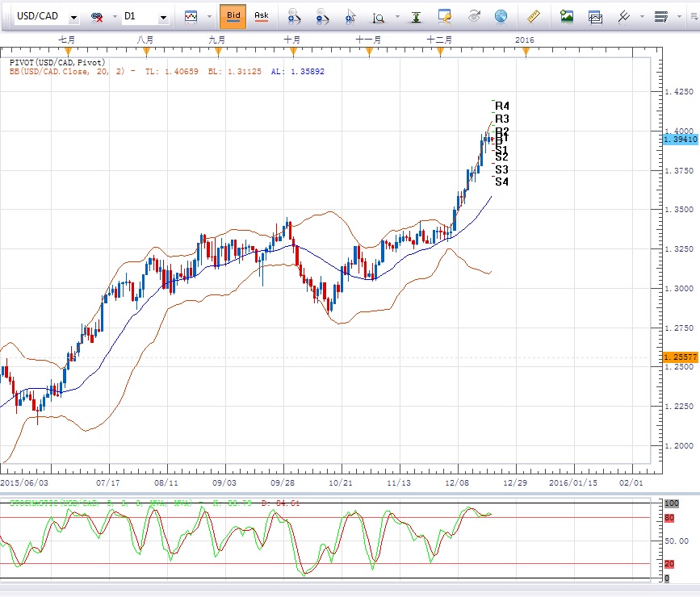700x597 pixels.
Task: Click the unlink chart chain icon
Action: click(98, 17)
